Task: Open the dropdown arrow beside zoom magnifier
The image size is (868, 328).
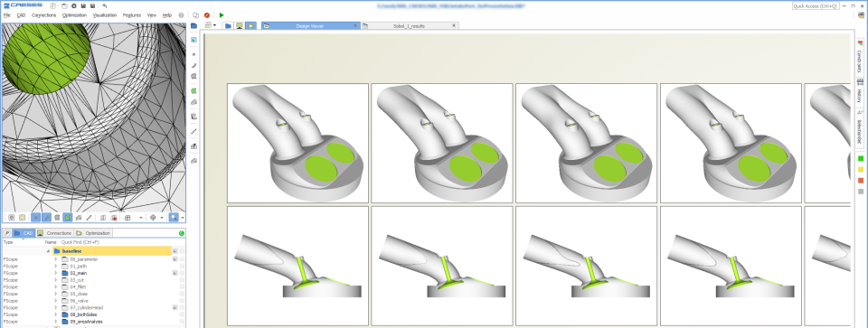Action: pos(182,218)
